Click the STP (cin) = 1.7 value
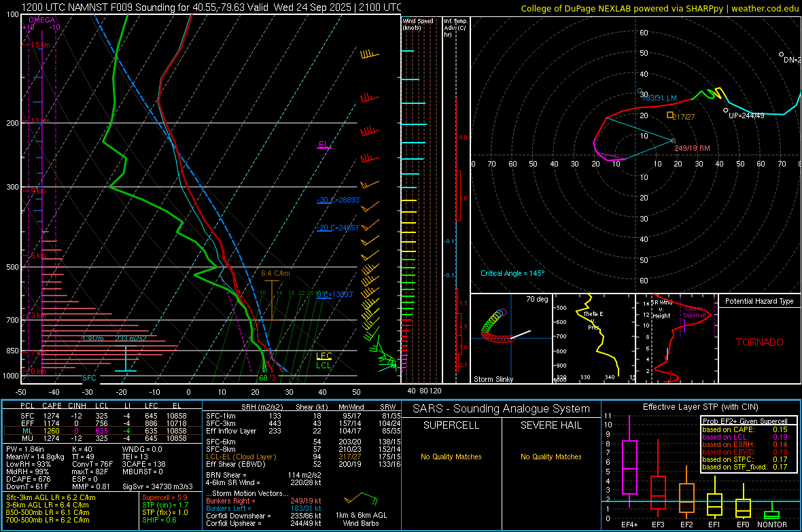The width and height of the screenshot is (802, 532). [165, 504]
